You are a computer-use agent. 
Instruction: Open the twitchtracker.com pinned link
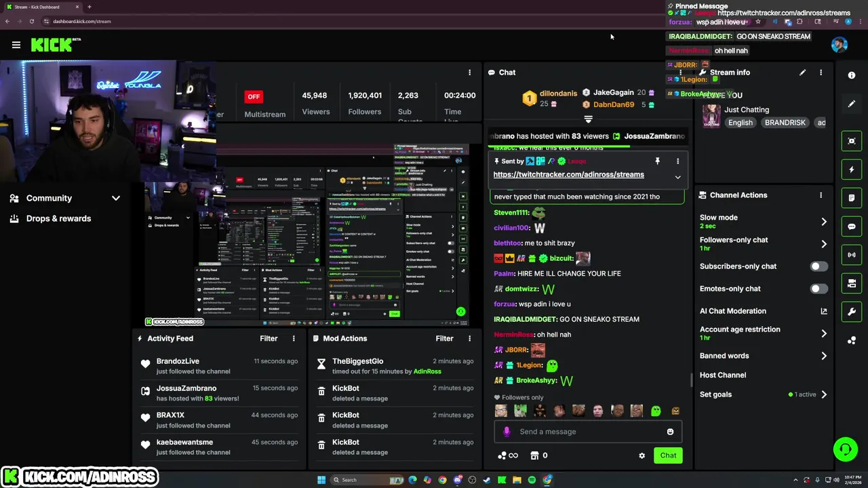click(568, 175)
